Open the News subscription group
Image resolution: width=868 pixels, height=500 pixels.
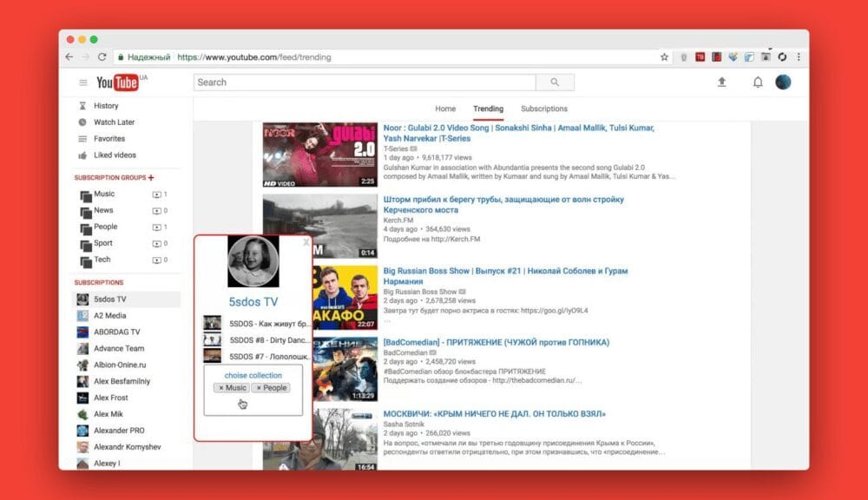(x=103, y=210)
